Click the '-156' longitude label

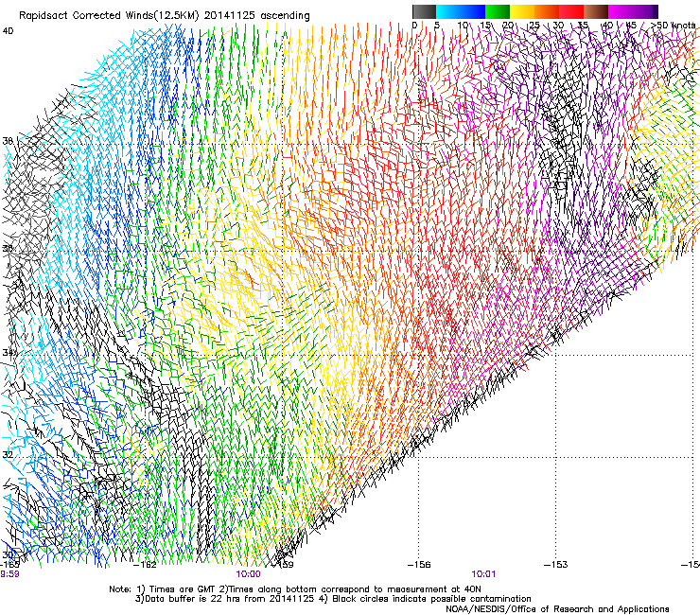click(x=419, y=565)
